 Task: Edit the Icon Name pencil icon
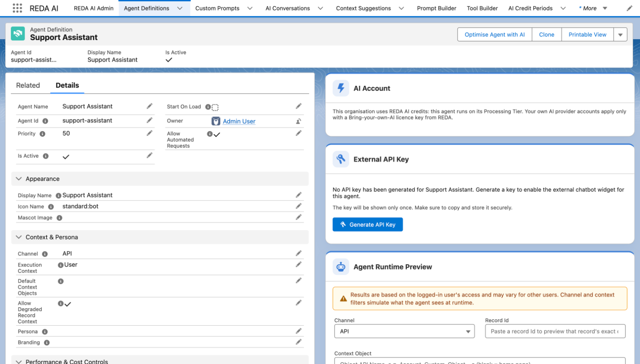pyautogui.click(x=298, y=206)
